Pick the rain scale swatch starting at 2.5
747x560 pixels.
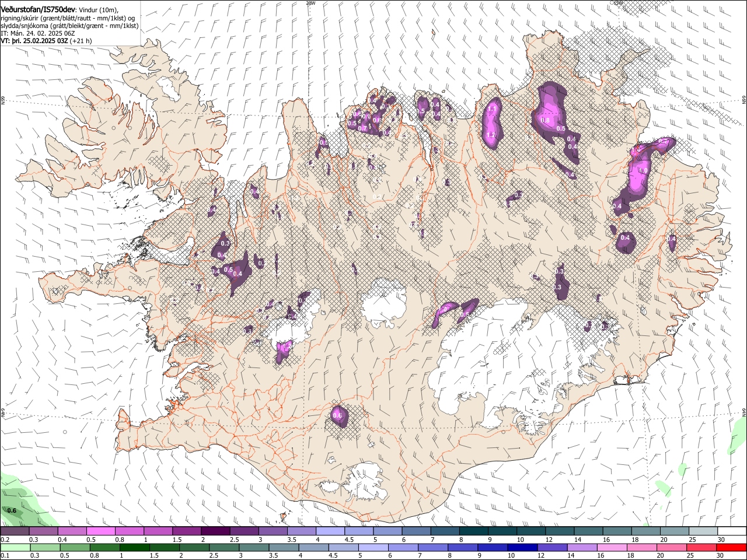[x=223, y=548]
